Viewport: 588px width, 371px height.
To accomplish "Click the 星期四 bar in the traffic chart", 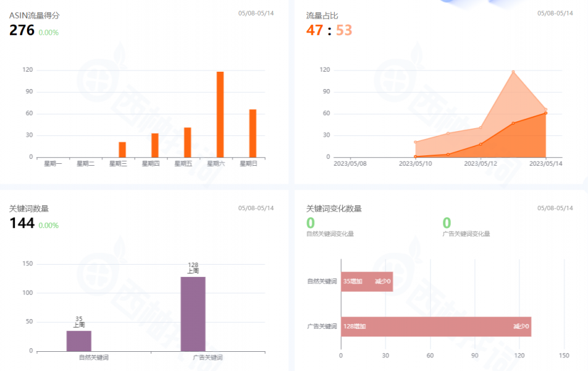I will point(155,145).
